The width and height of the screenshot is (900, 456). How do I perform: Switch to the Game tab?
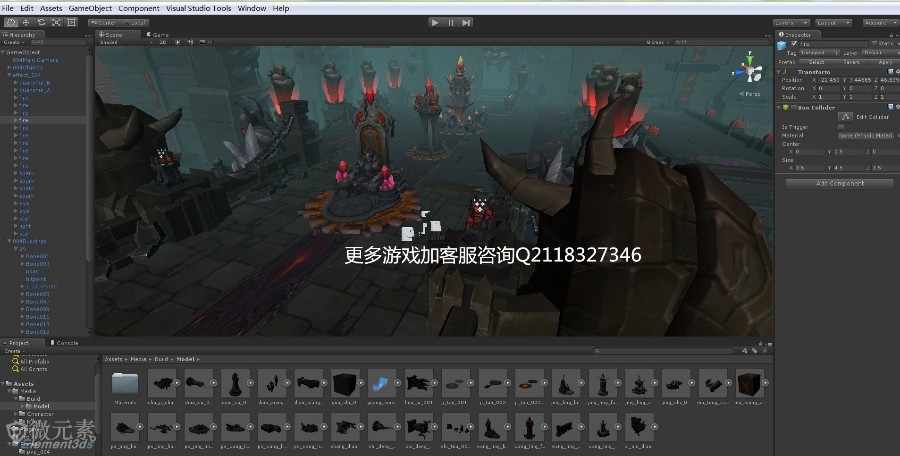coord(158,34)
